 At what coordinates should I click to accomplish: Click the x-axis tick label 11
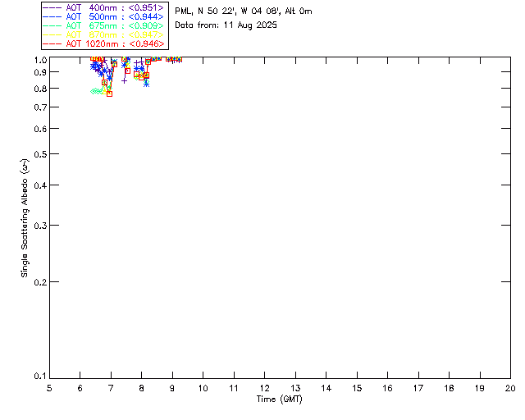pyautogui.click(x=234, y=388)
